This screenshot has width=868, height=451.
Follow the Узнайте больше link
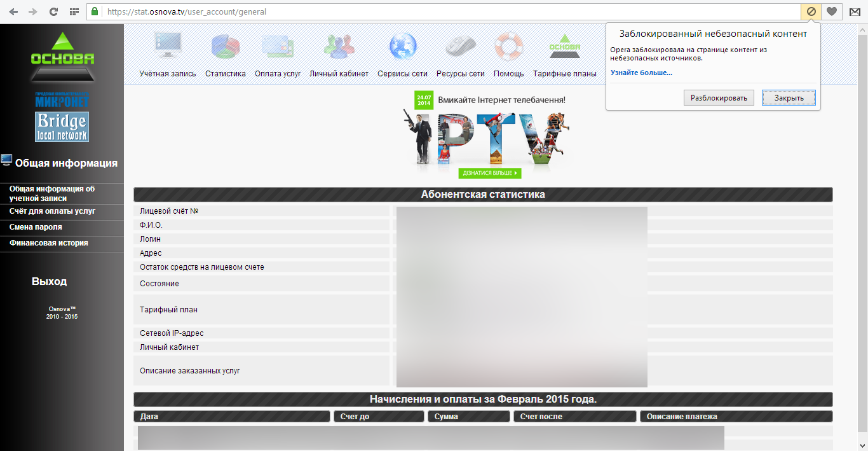[641, 73]
